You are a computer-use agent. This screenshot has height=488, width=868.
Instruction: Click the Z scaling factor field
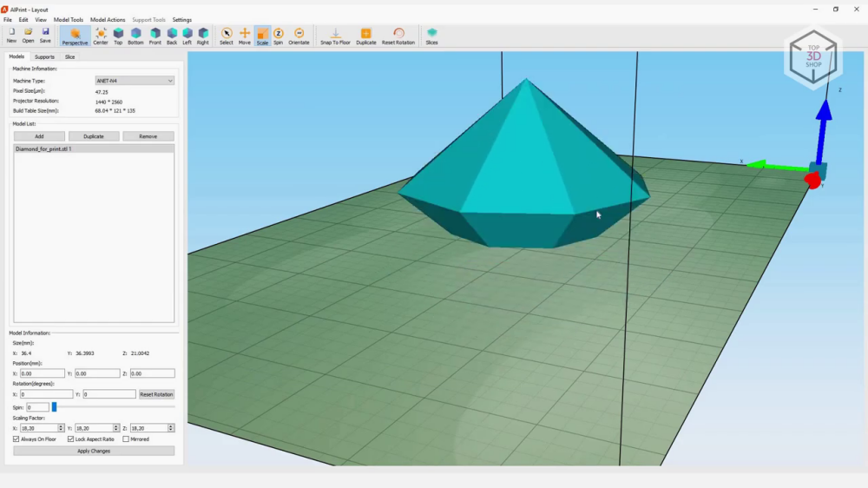tap(149, 428)
